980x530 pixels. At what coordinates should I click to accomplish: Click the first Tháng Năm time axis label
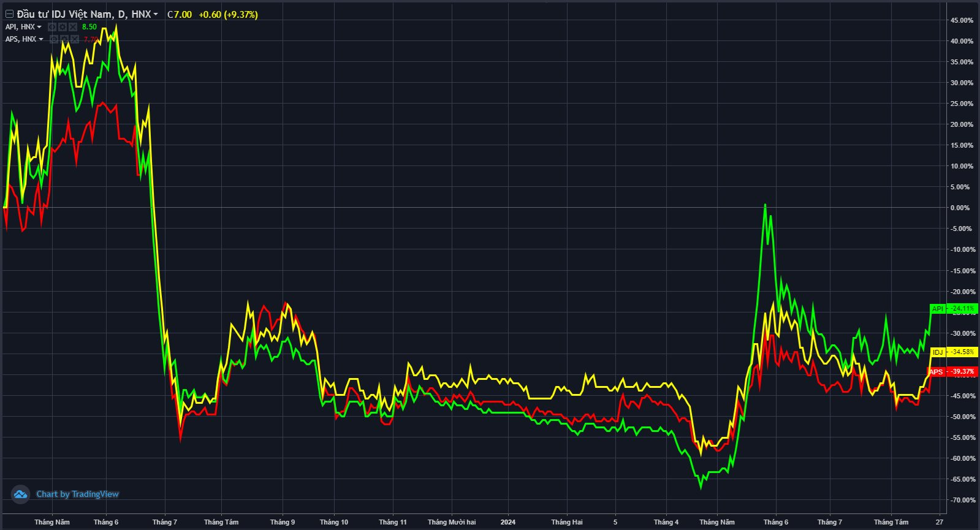coord(52,522)
